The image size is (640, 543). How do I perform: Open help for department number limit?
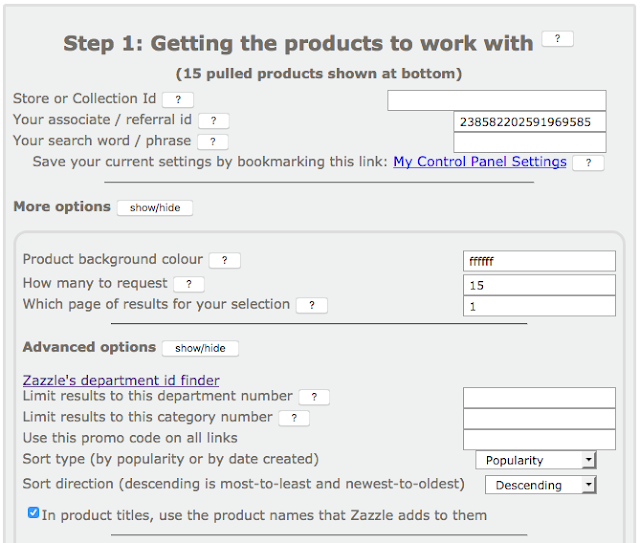[x=314, y=397]
